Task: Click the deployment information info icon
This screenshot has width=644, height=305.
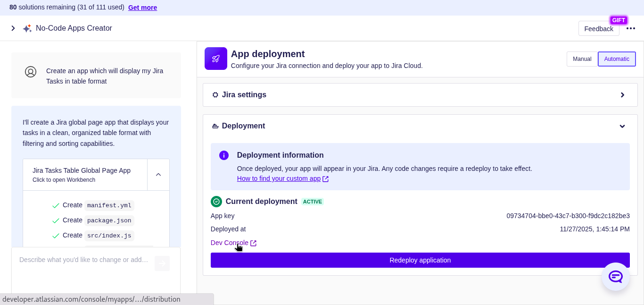Action: (x=224, y=155)
